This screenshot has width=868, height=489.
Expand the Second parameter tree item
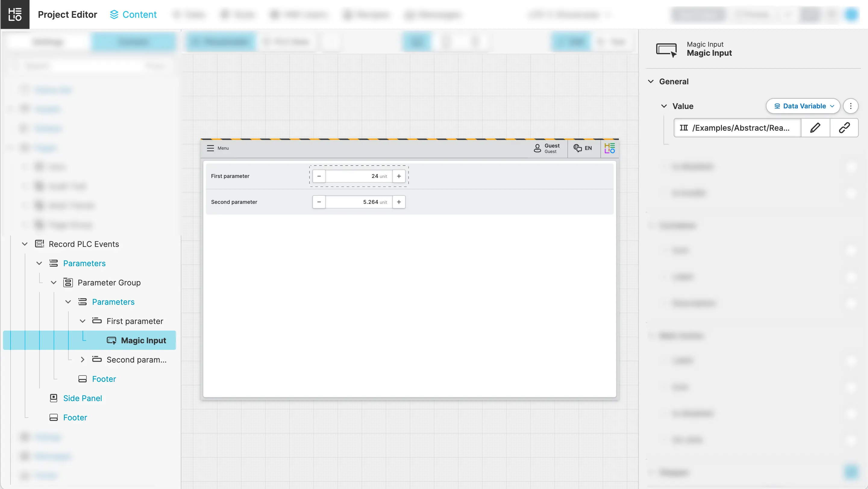click(82, 360)
